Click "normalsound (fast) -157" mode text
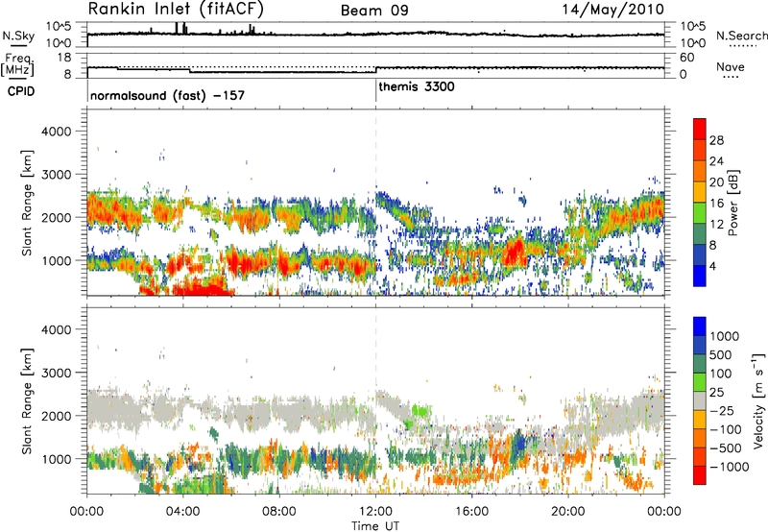Viewport: 768px width, 532px height. coord(167,95)
